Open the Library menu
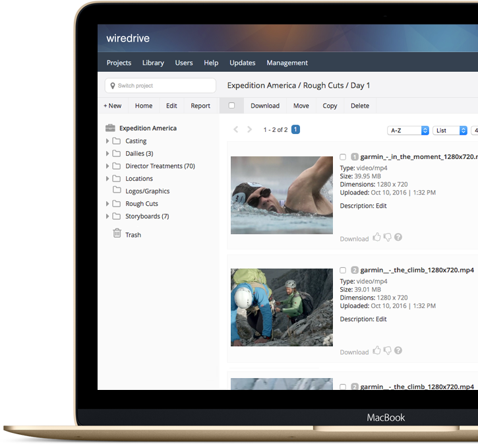Image resolution: width=478 pixels, height=448 pixels. point(153,63)
